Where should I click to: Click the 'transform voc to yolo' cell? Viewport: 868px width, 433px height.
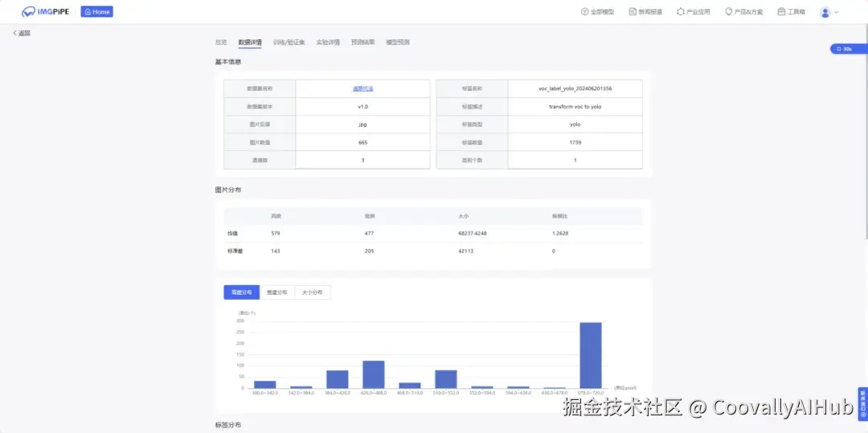coord(575,107)
